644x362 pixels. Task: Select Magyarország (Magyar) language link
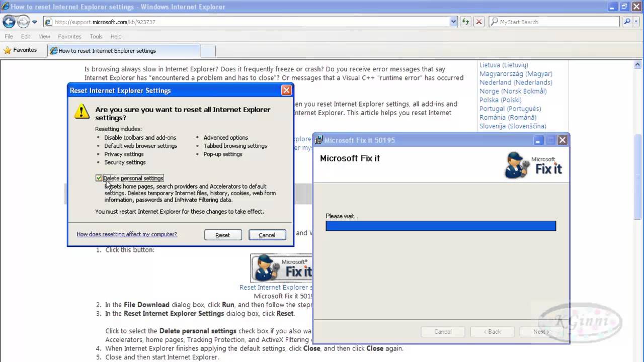[x=516, y=74]
